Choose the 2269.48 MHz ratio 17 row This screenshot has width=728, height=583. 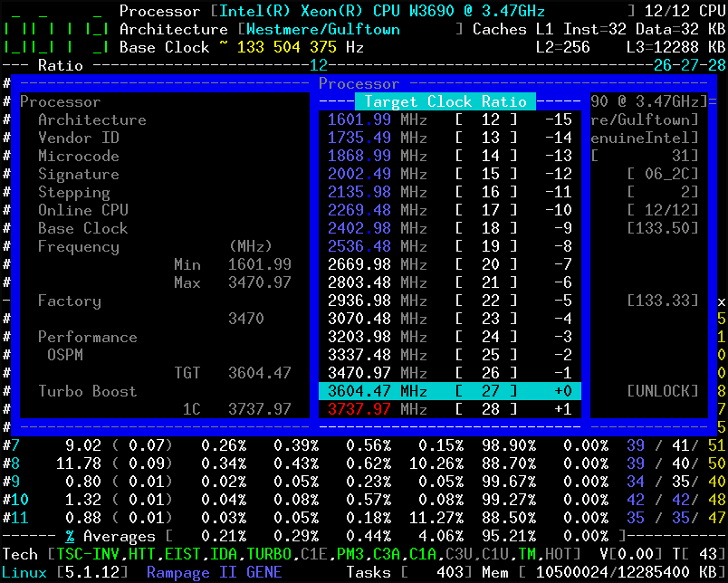449,210
